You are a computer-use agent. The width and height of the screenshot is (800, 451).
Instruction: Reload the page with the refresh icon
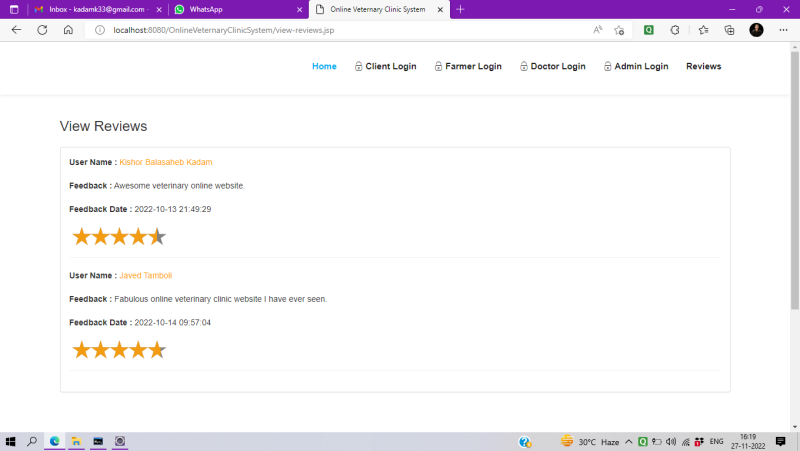pos(42,30)
